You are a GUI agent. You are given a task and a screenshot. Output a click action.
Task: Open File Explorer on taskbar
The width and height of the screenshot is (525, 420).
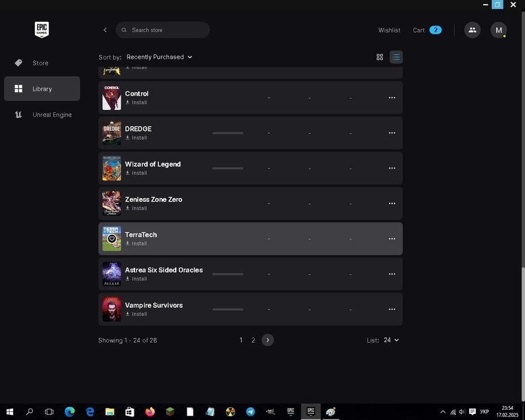(x=110, y=412)
